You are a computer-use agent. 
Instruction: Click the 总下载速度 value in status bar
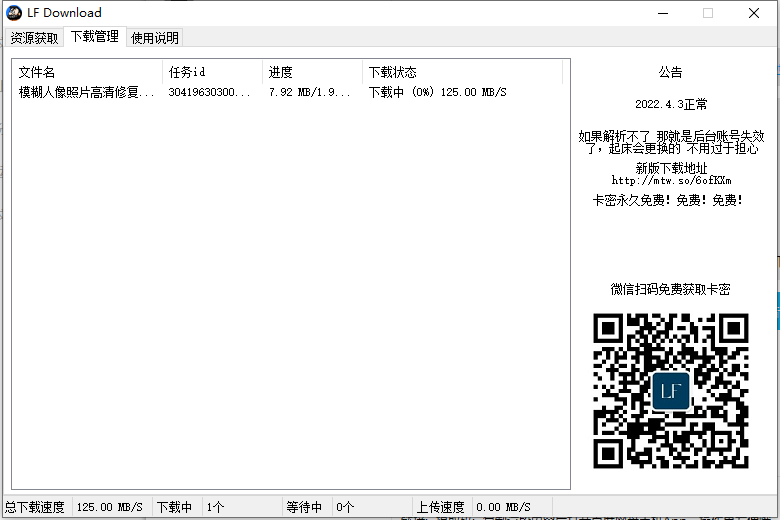(x=109, y=507)
